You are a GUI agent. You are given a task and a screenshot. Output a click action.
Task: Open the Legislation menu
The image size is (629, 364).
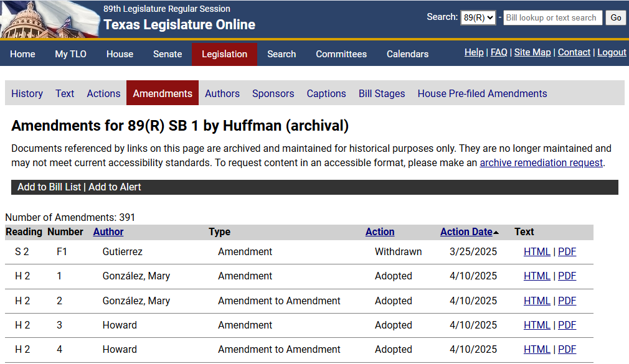224,54
